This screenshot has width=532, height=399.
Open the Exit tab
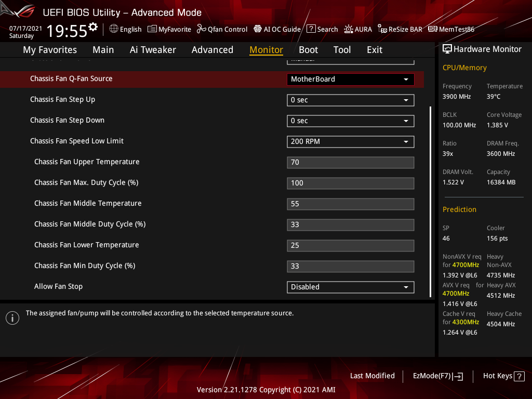[x=375, y=50]
